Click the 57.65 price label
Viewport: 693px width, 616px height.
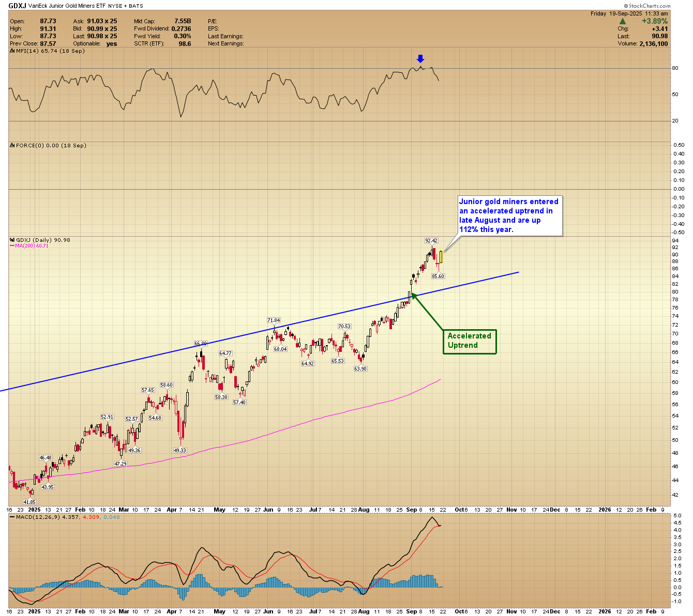point(148,390)
